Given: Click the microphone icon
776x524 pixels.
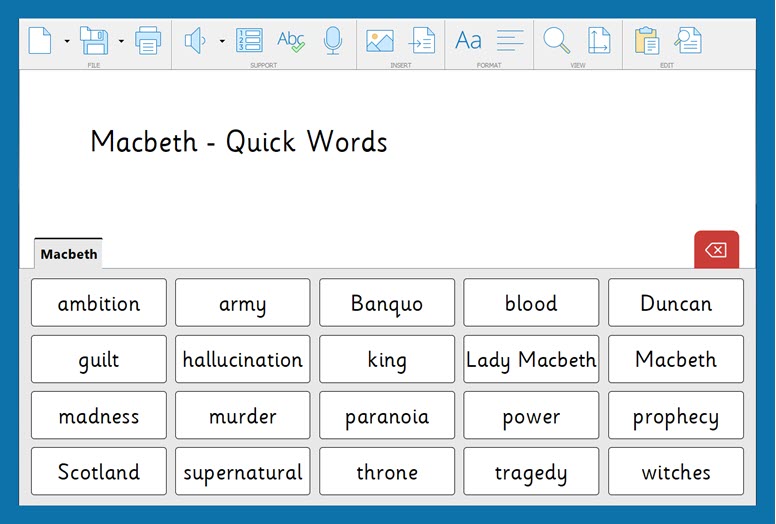Looking at the screenshot, I should (333, 40).
